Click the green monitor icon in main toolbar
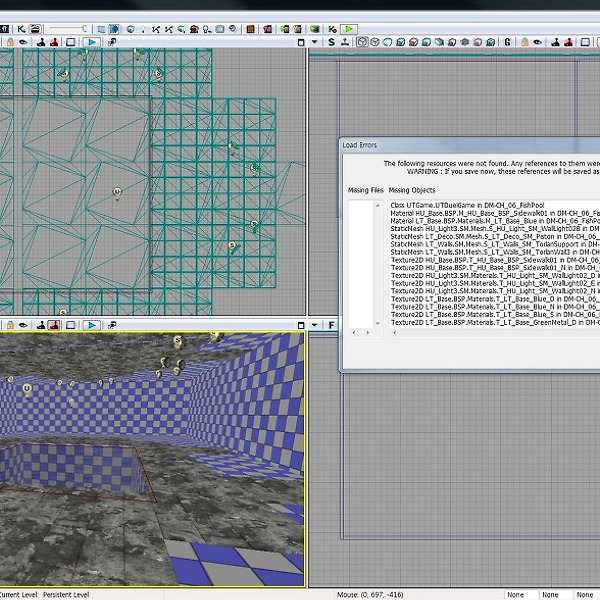The width and height of the screenshot is (600, 600). (315, 29)
